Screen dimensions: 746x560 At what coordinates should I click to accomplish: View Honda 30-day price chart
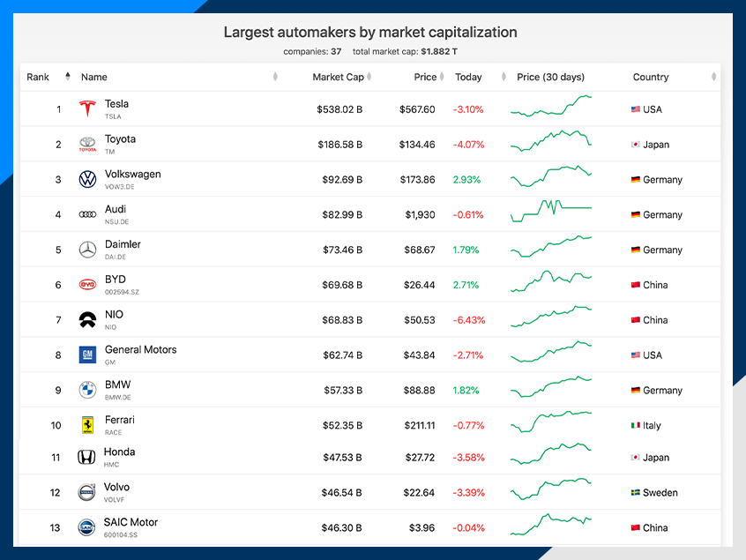click(551, 454)
